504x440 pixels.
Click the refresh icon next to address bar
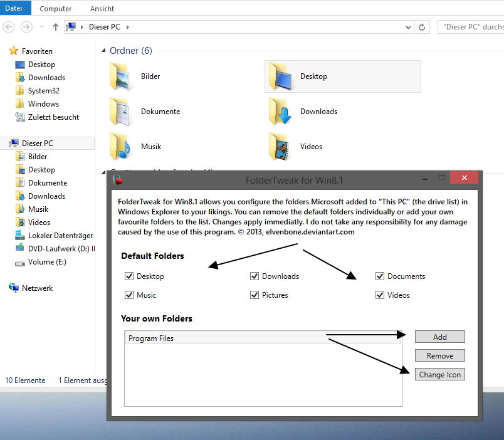[x=423, y=27]
